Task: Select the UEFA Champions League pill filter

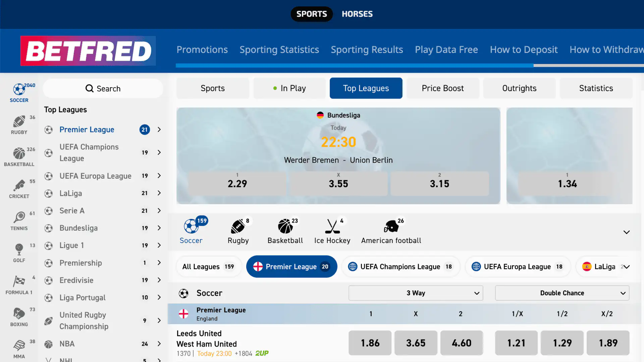Action: pos(400,266)
